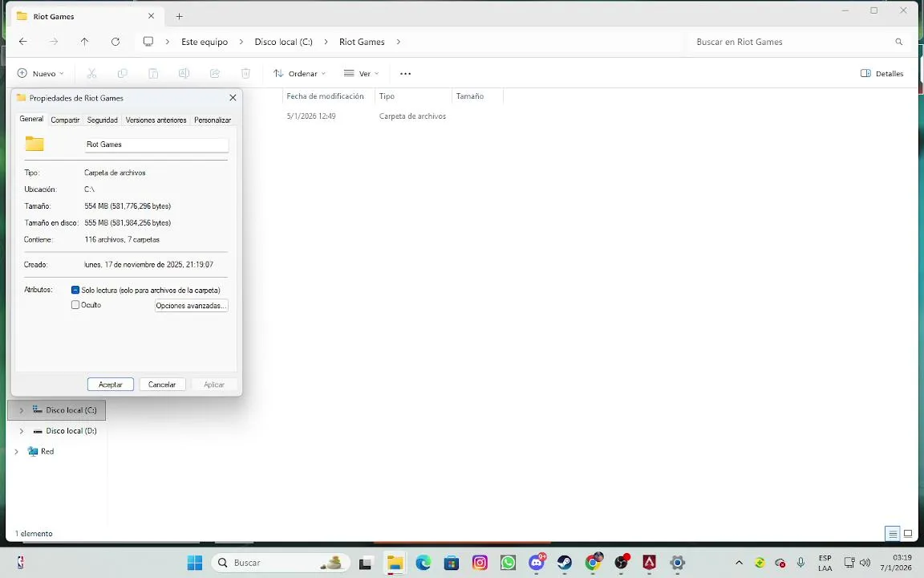Image resolution: width=924 pixels, height=578 pixels.
Task: Switch to the Compartir tab
Action: 65,120
